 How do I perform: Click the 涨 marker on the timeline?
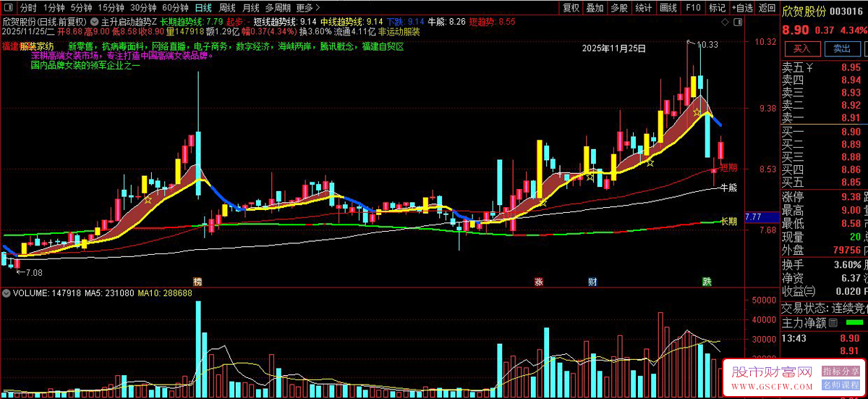(539, 281)
